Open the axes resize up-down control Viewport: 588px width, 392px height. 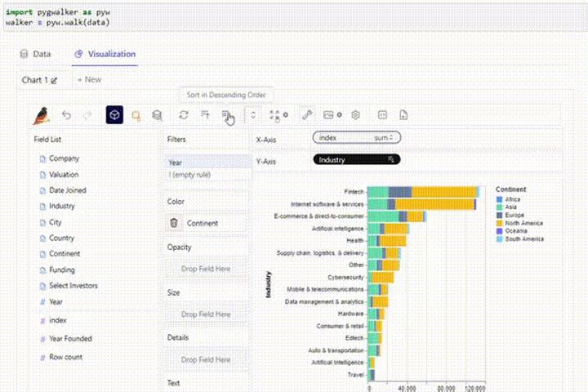(253, 115)
